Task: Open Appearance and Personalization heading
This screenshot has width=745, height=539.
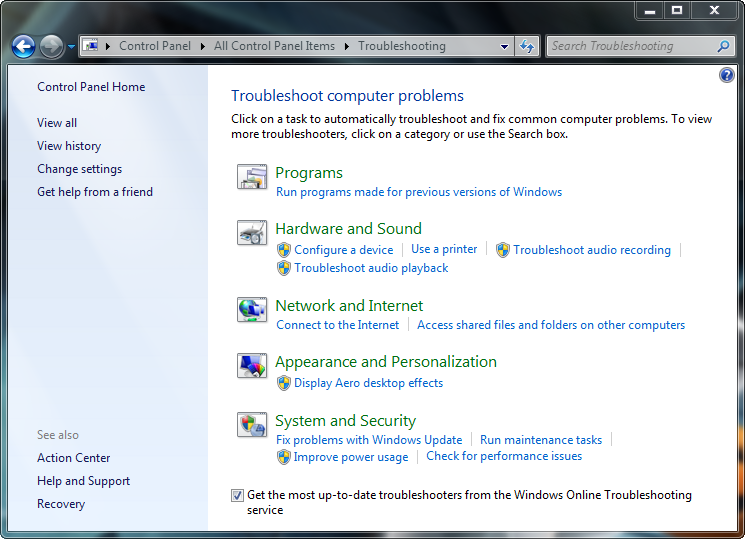Action: pos(386,362)
